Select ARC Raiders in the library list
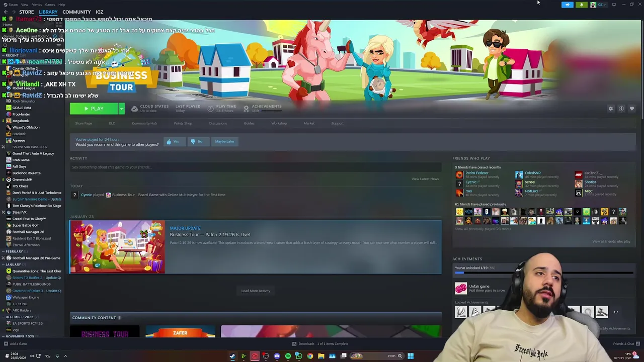The width and height of the screenshot is (644, 362). point(22,310)
